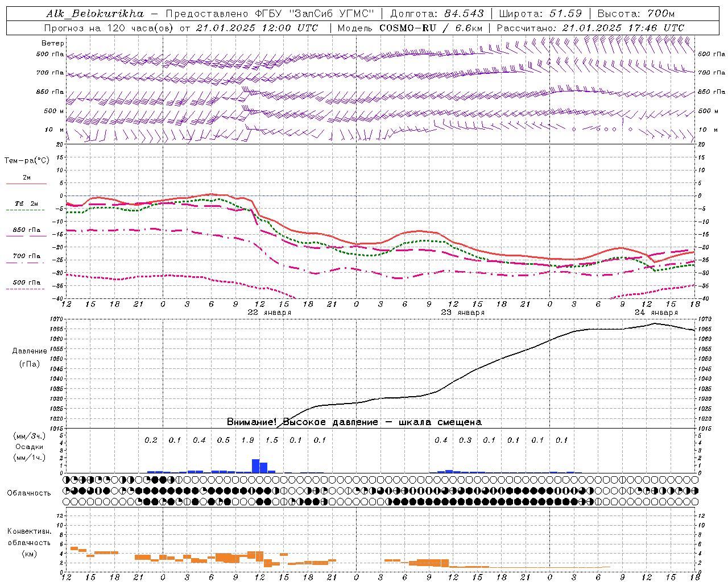This screenshot has height=582, width=728.
Task: Click the 0.2 precipitation value
Action: 151,440
